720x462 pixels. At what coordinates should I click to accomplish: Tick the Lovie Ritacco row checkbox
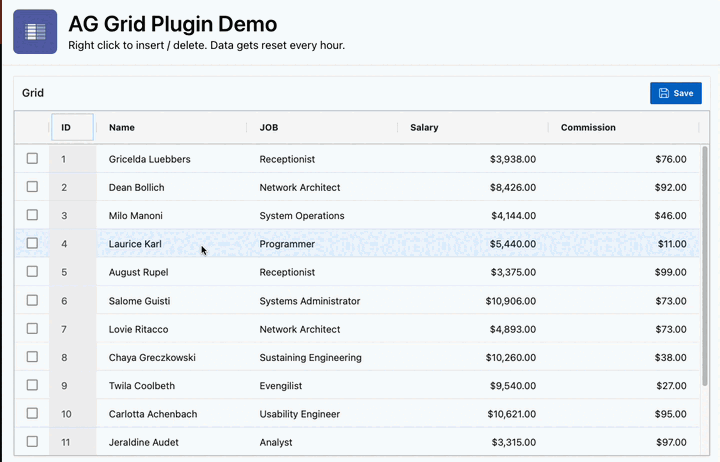[x=32, y=329]
